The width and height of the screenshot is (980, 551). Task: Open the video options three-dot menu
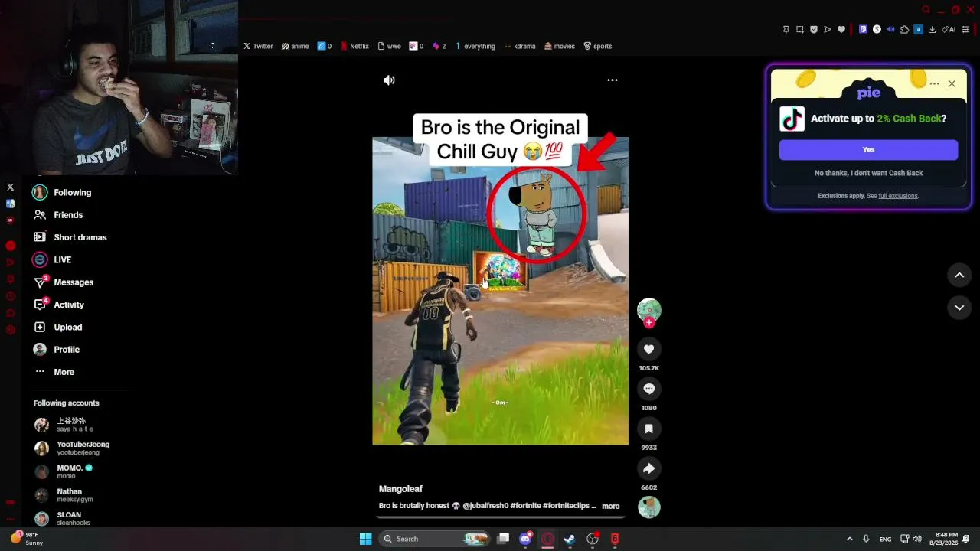click(x=612, y=80)
